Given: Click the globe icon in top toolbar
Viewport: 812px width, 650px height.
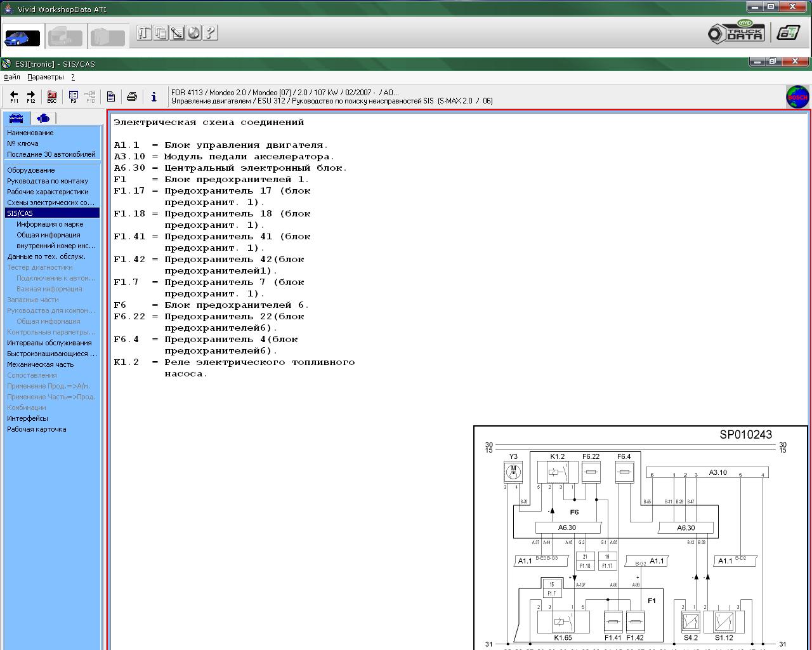Looking at the screenshot, I should [x=193, y=33].
